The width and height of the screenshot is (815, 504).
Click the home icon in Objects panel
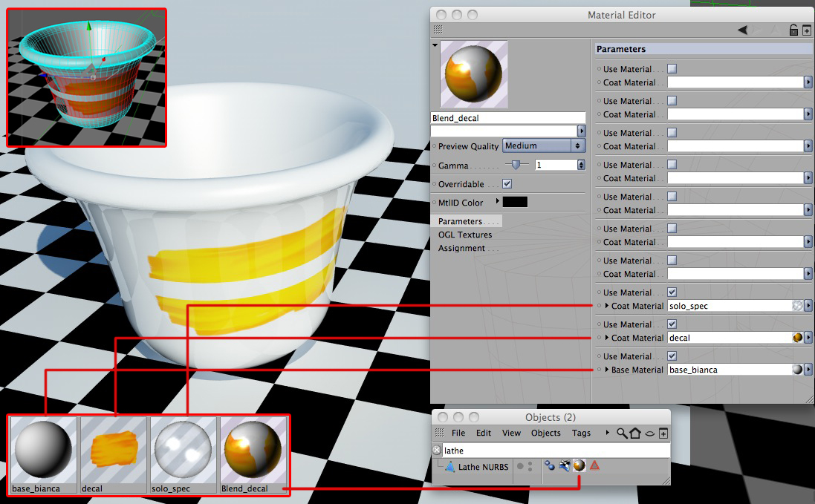[x=635, y=433]
